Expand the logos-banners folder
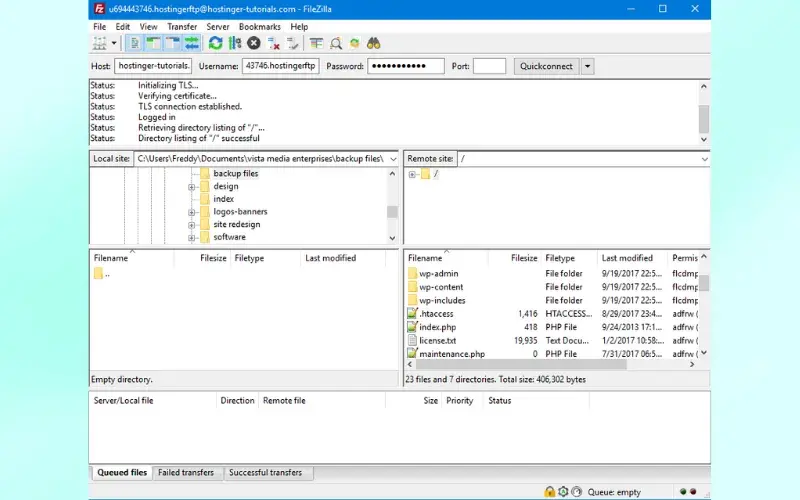Viewport: 800px width, 500px height. coord(191,212)
